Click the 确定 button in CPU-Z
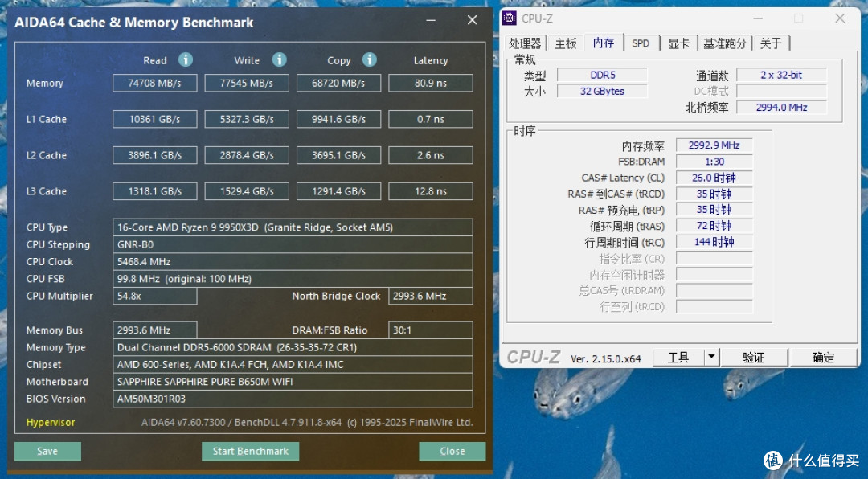 [x=824, y=357]
